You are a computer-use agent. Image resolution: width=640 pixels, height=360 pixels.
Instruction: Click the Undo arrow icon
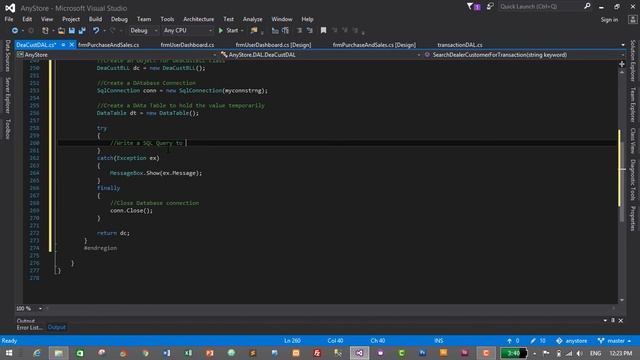tap(96, 31)
